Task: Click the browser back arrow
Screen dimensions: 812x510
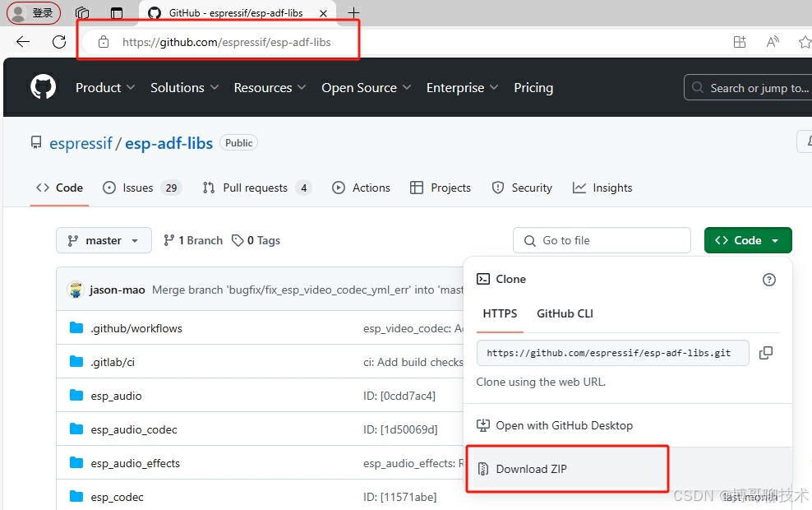Action: 23,42
